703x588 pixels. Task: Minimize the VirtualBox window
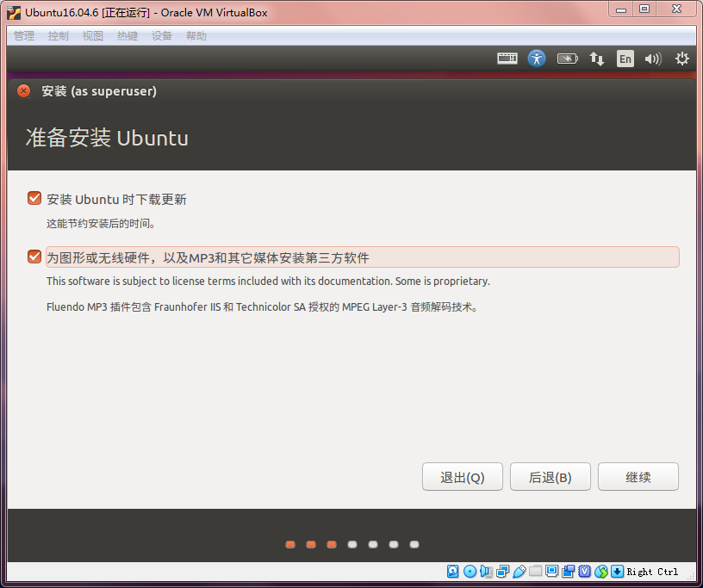621,9
